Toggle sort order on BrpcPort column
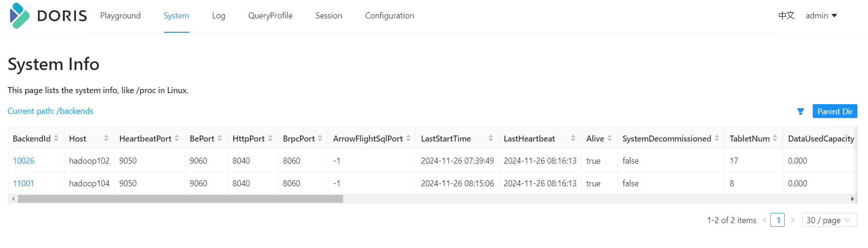The height and width of the screenshot is (248, 868). (320, 138)
